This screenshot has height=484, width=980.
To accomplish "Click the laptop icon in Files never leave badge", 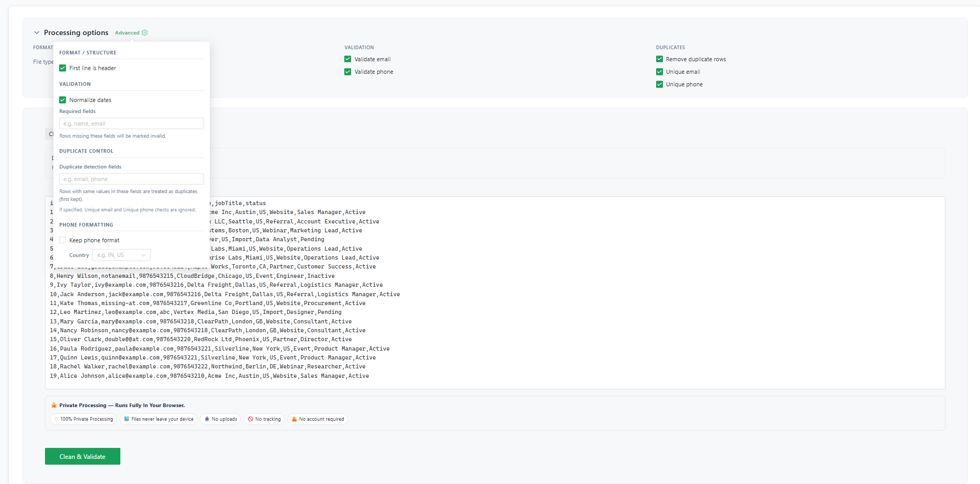I will click(x=127, y=419).
